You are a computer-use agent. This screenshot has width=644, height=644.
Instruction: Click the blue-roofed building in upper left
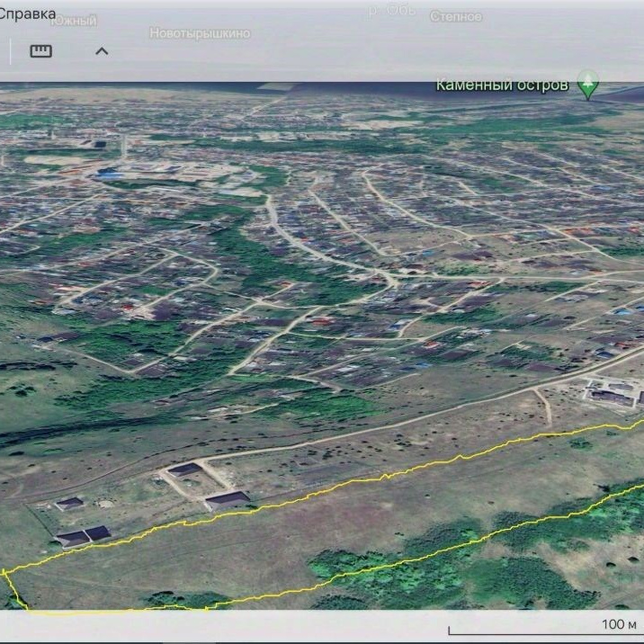tap(112, 174)
